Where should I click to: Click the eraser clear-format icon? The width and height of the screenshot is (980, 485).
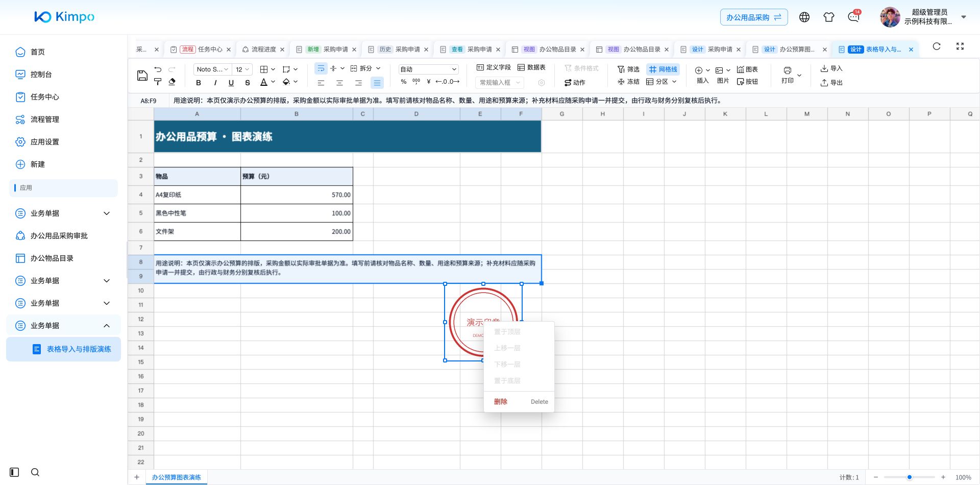point(172,82)
